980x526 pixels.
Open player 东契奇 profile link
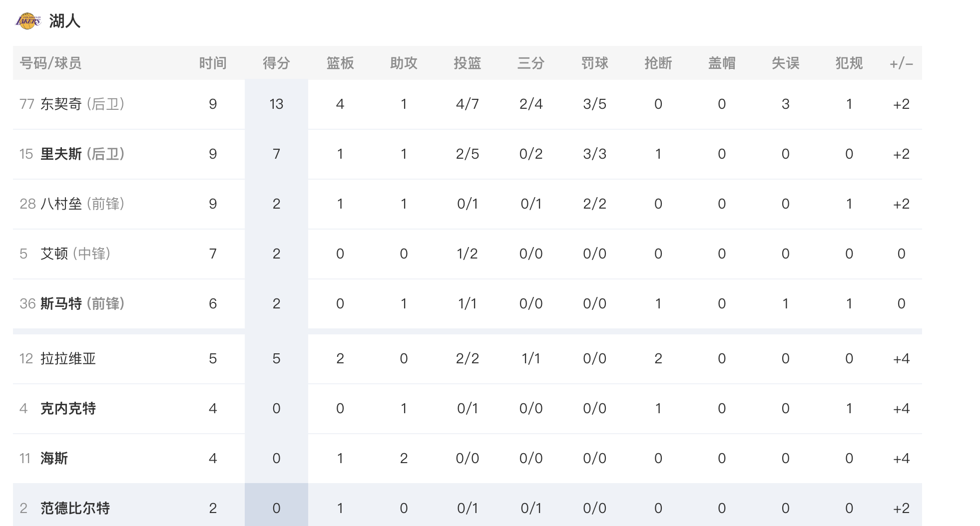(x=61, y=104)
